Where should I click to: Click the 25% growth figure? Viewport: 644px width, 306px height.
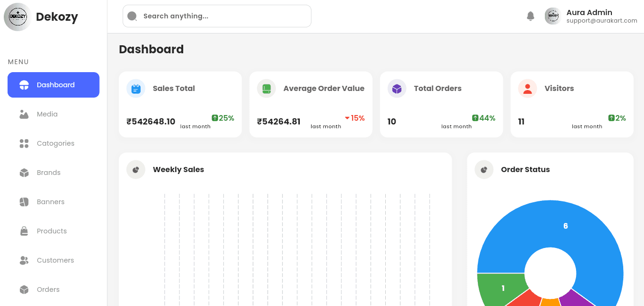227,118
